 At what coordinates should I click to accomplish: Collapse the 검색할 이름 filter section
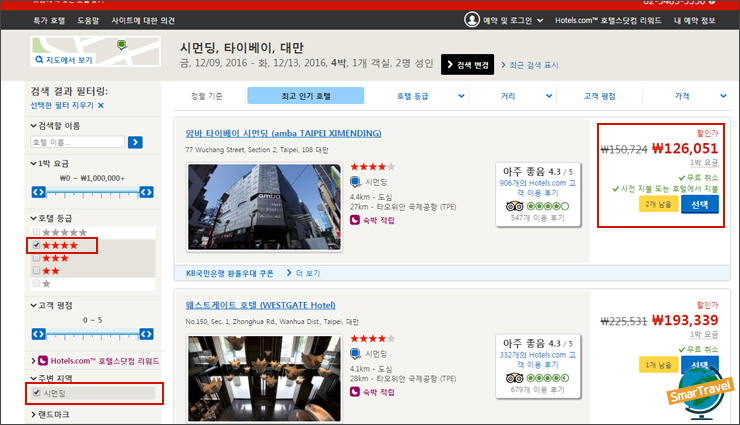click(x=55, y=126)
